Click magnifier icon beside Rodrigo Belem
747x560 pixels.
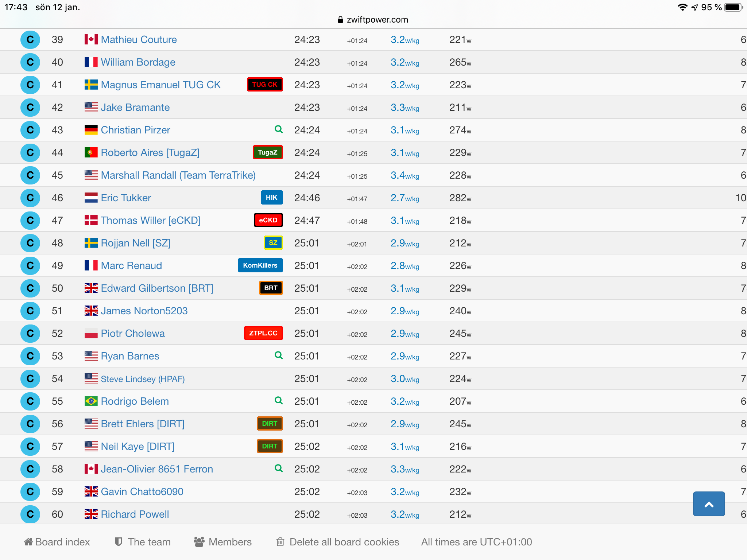coord(279,400)
